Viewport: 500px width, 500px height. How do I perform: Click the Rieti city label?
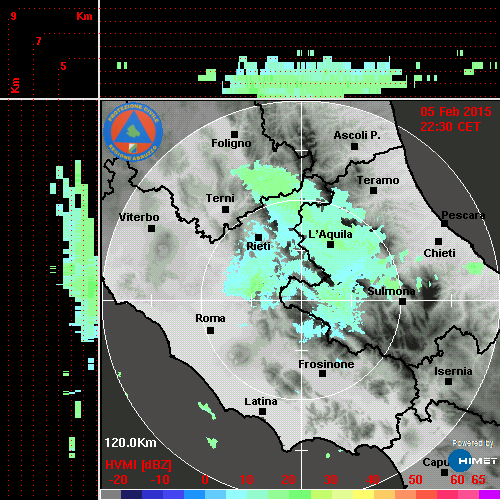pos(258,246)
